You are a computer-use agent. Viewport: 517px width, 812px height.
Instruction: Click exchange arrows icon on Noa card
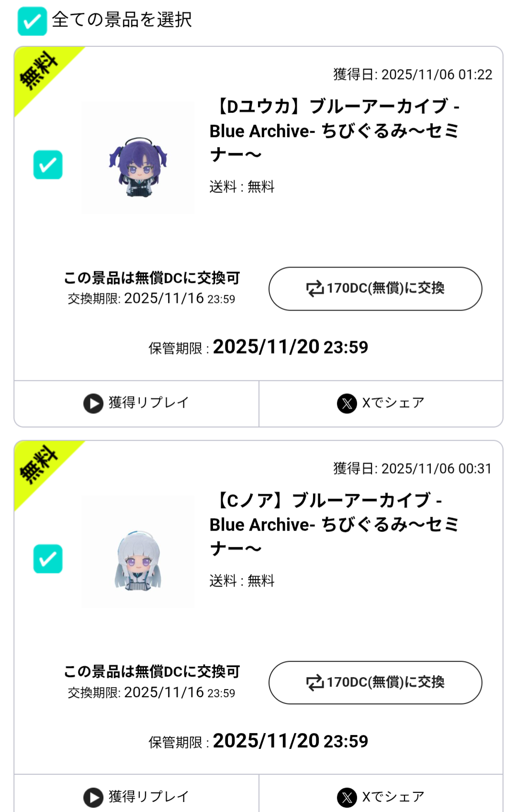315,683
